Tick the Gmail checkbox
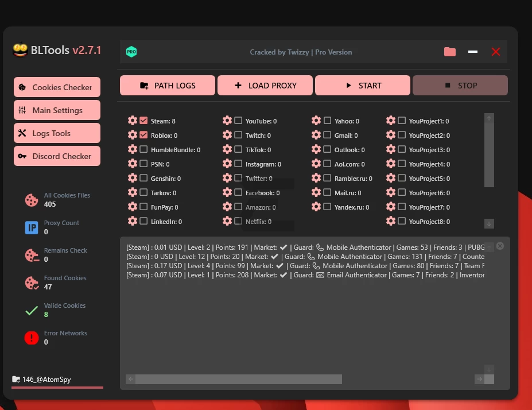 tap(327, 135)
